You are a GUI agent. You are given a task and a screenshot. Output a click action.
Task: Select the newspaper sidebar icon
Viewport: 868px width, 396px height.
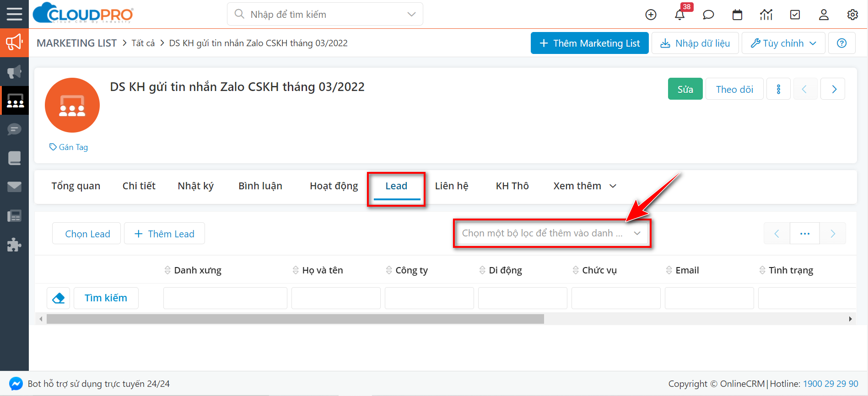point(14,216)
